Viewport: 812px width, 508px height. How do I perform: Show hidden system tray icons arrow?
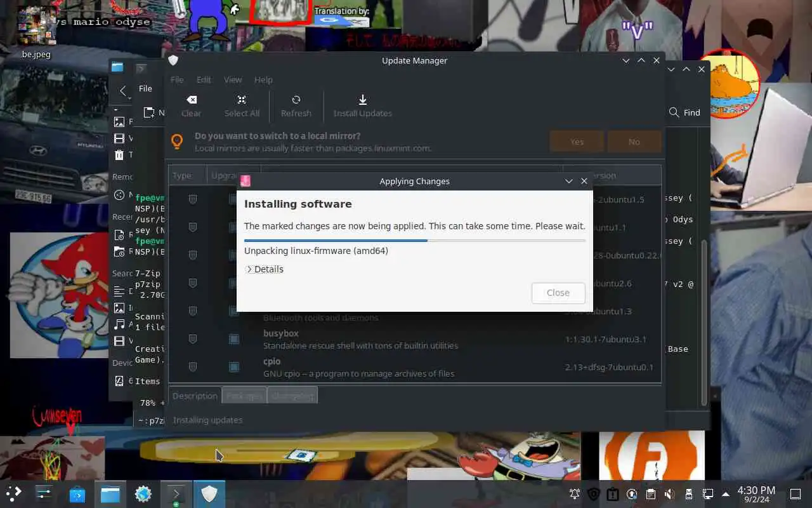726,494
